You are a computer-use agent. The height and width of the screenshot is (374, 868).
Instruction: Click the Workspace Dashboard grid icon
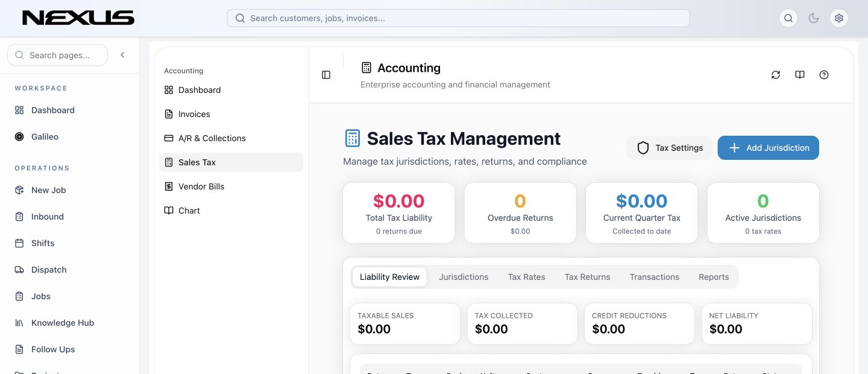[19, 110]
